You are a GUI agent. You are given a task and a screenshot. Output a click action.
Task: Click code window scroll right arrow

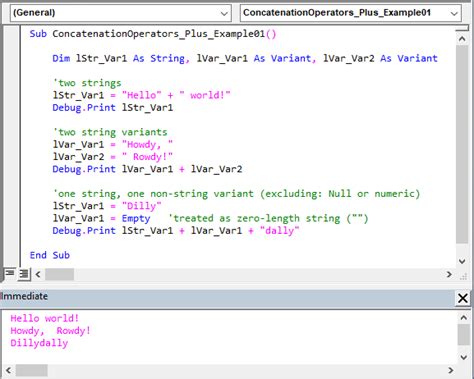[449, 274]
